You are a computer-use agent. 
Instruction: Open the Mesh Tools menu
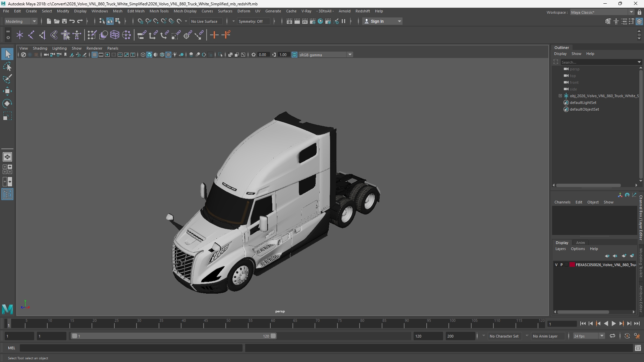pos(159,11)
